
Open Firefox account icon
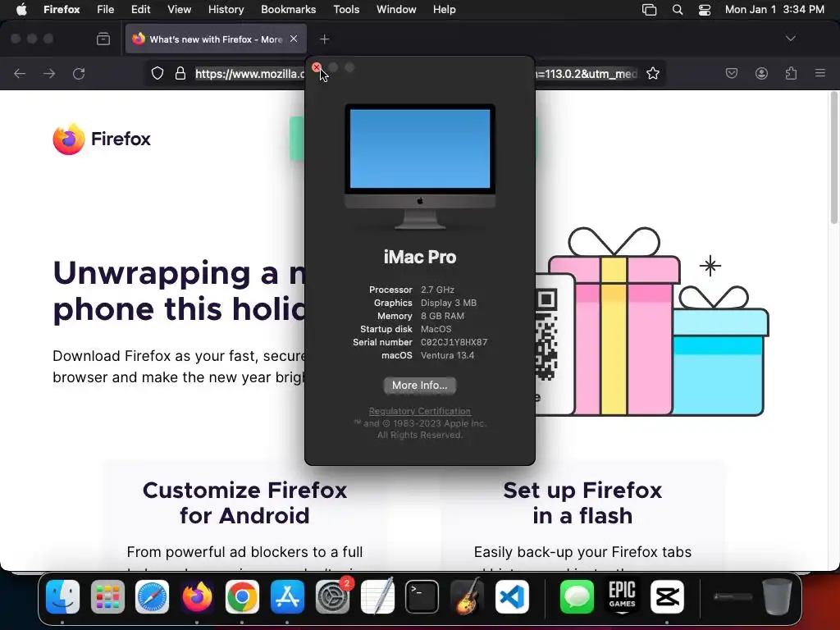pyautogui.click(x=761, y=73)
